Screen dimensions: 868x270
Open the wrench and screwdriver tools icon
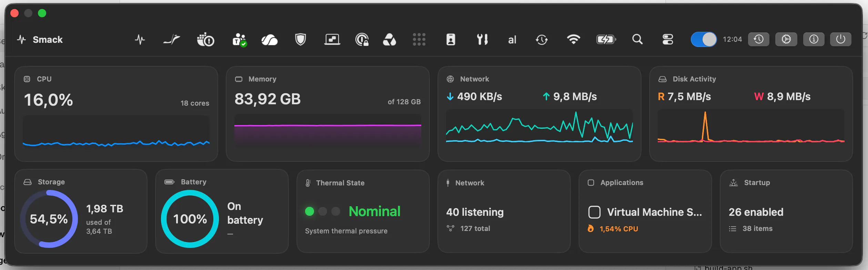(x=483, y=40)
